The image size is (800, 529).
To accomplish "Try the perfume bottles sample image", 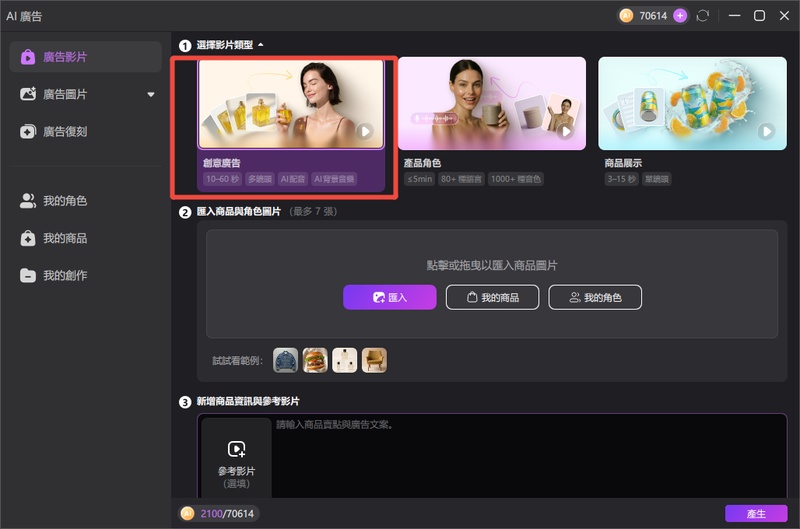I will click(344, 361).
